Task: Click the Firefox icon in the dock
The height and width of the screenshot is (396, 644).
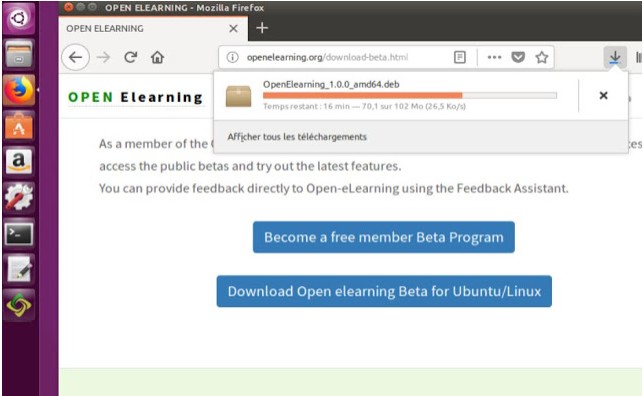Action: (x=18, y=90)
